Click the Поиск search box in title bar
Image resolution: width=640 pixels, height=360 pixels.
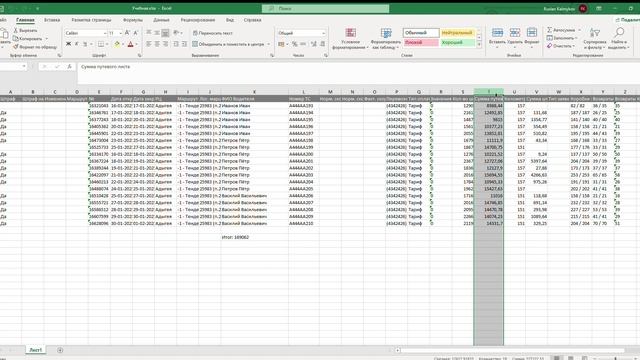[325, 9]
